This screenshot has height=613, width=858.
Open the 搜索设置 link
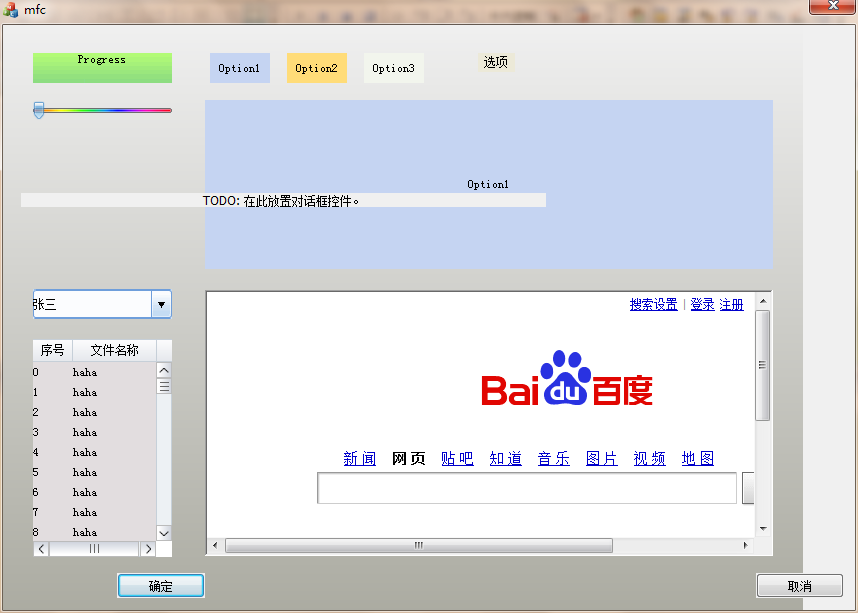[653, 304]
